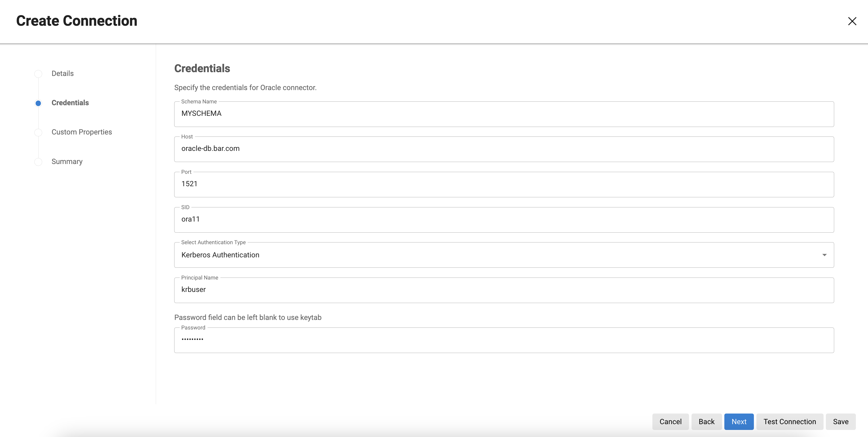Click into the Host input field
The image size is (868, 437).
pyautogui.click(x=504, y=149)
